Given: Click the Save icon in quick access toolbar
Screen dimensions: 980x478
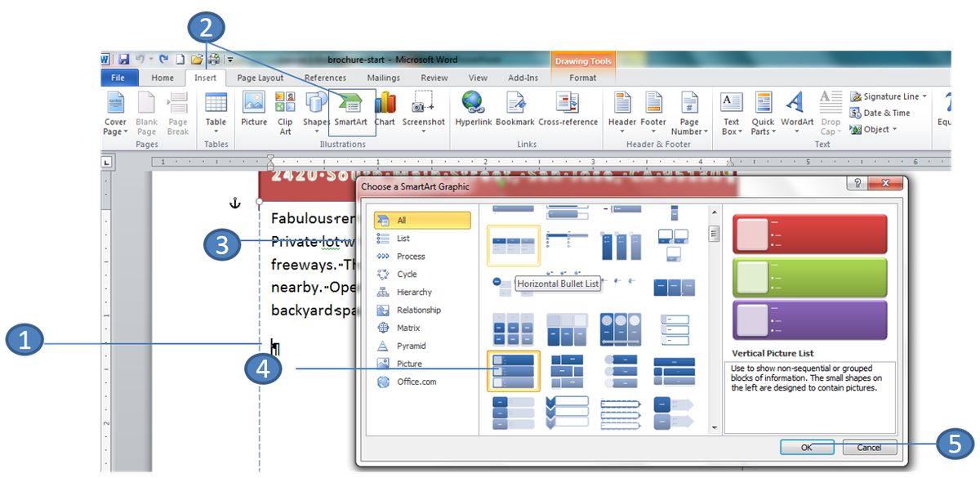Looking at the screenshot, I should point(124,60).
